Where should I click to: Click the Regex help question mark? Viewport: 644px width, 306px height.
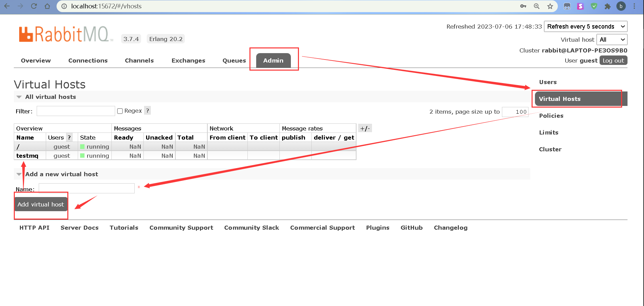(147, 111)
